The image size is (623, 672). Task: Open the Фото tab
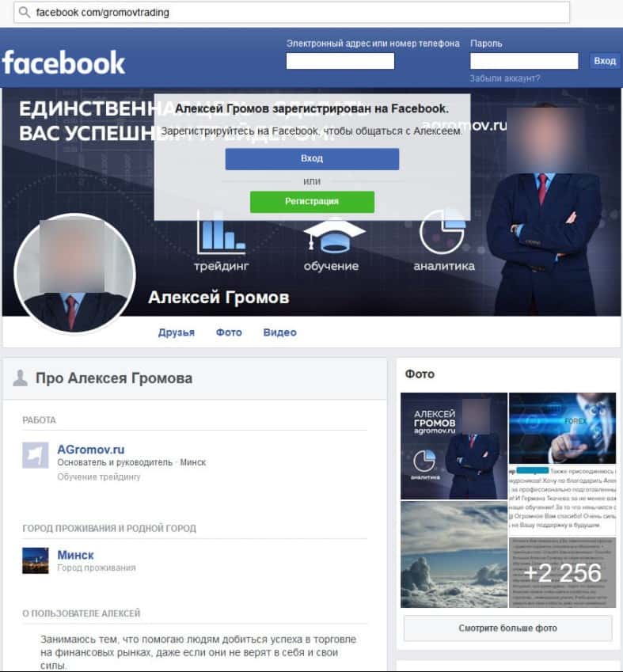[x=229, y=332]
